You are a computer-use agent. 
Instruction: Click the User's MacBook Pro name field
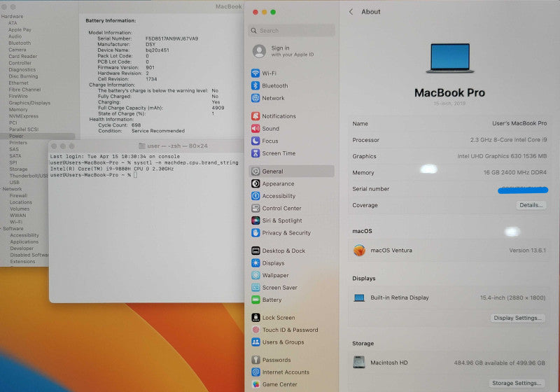pos(519,123)
